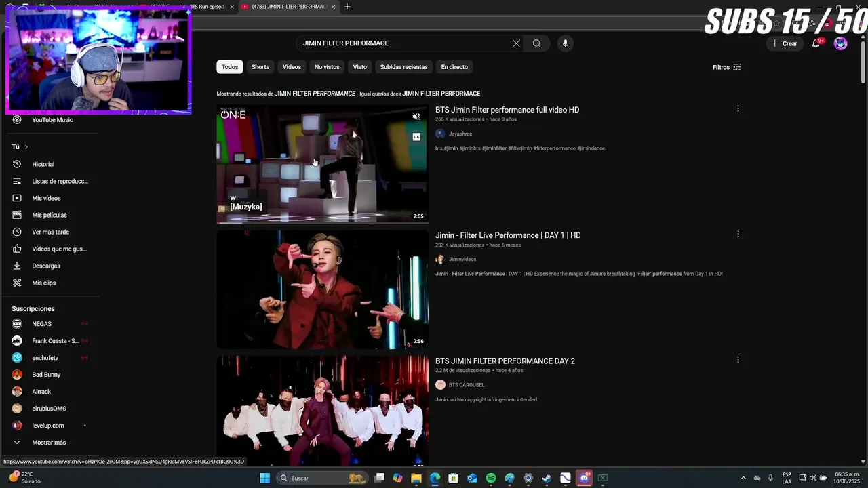868x488 pixels.
Task: Select the Subidas recientes filter chip
Action: [x=403, y=67]
